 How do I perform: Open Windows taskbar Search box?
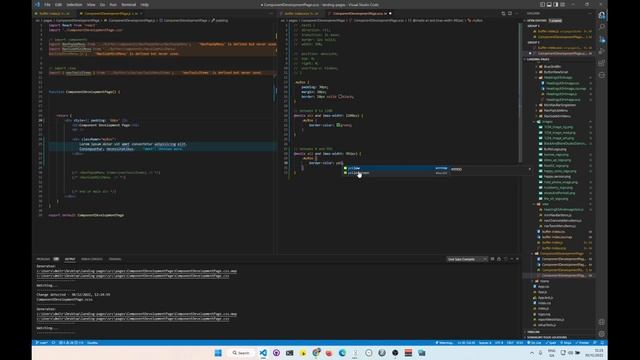click(x=241, y=353)
